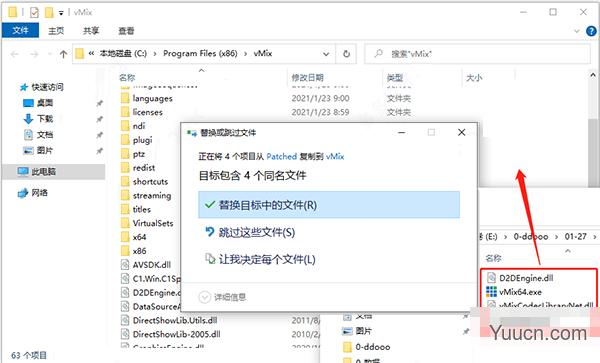Select the x86 folder icon

tap(125, 251)
